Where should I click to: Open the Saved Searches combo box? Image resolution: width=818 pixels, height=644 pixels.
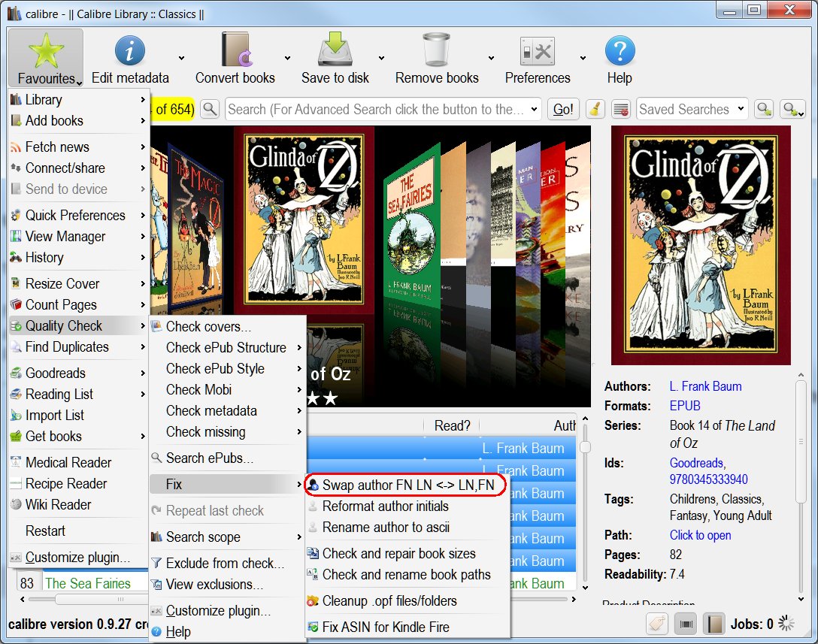692,109
